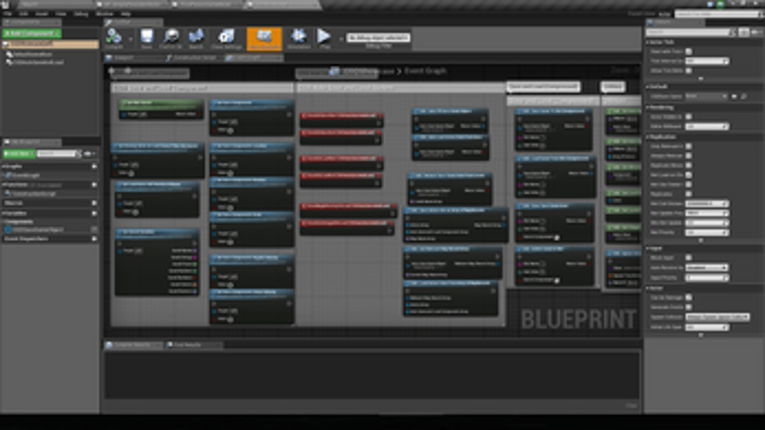Open Auto Receive Input dropdown

pos(707,267)
